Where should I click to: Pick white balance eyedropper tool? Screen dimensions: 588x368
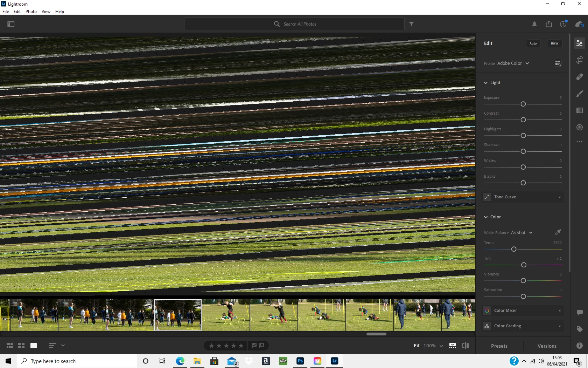coord(558,232)
